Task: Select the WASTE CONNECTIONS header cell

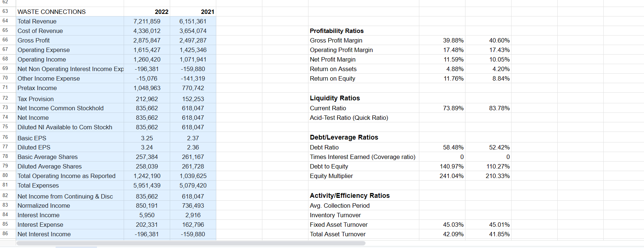Action: (70, 12)
